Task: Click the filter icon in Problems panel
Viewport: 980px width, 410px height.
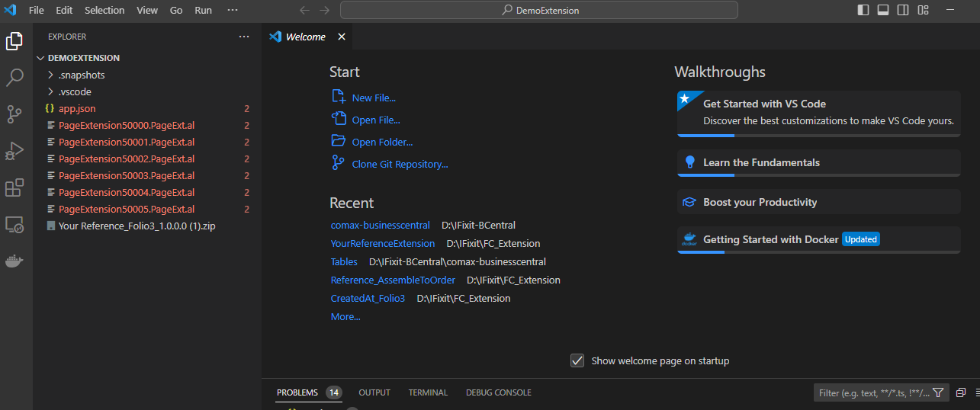Action: 939,392
